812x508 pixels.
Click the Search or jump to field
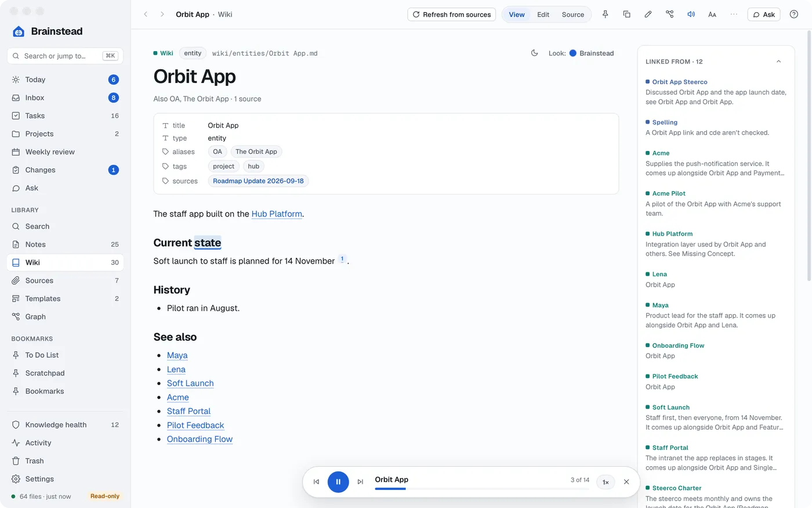pos(65,56)
